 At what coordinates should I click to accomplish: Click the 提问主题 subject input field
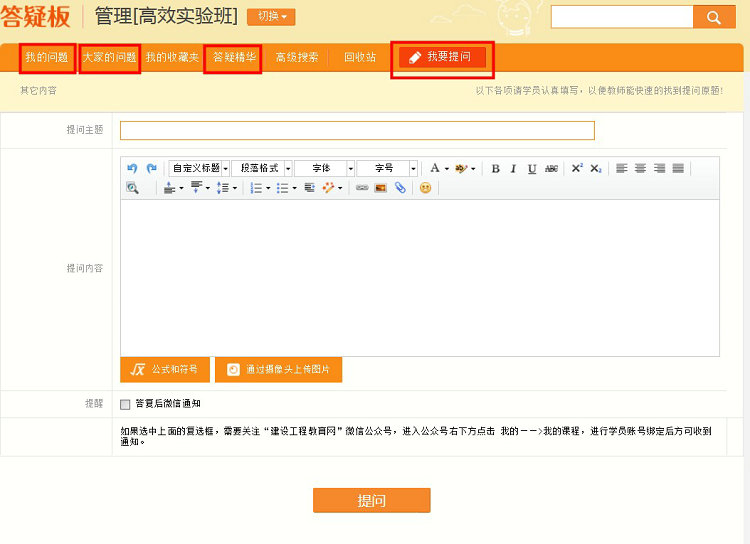(x=357, y=130)
